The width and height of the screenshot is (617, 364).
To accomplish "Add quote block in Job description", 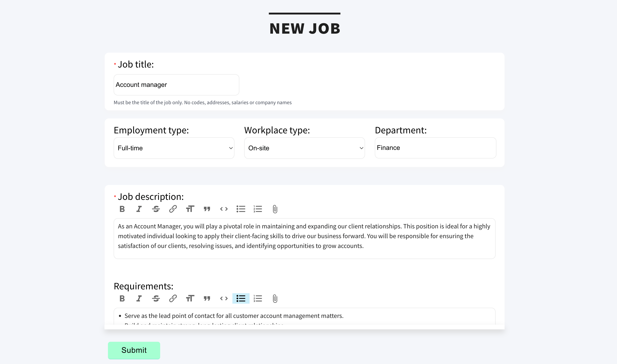I will click(x=207, y=209).
